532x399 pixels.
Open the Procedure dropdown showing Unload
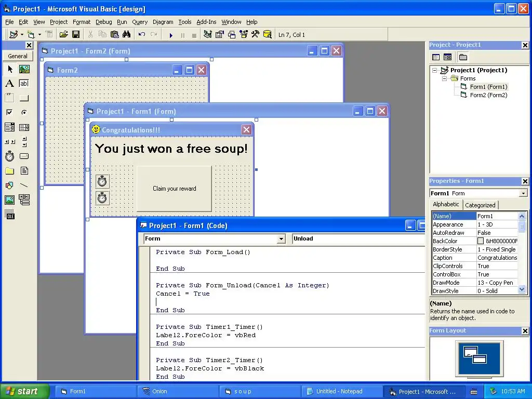pos(358,238)
